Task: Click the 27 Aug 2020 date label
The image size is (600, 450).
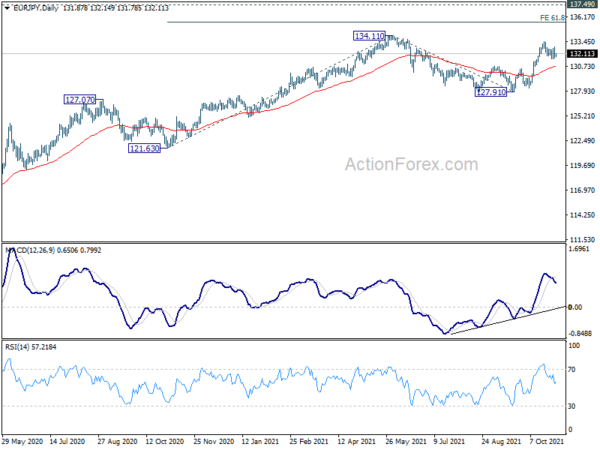Action: click(117, 441)
